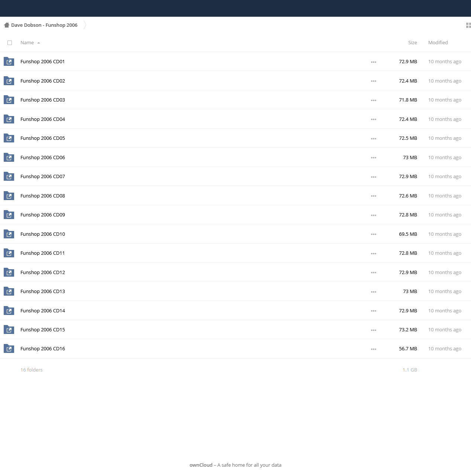Screen dimensions: 471x476
Task: Click the shared folder icon for CD01
Action: (x=9, y=61)
